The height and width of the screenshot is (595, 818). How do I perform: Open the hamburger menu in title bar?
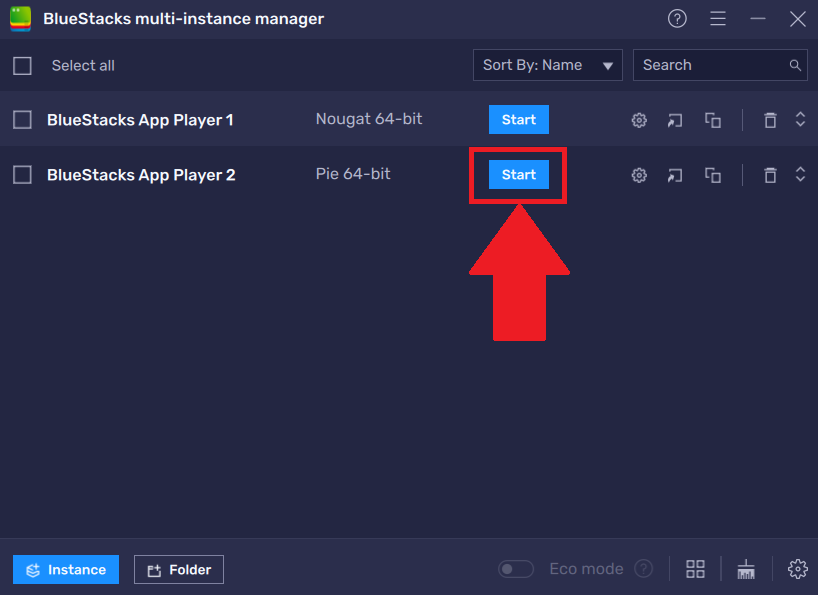pos(718,19)
